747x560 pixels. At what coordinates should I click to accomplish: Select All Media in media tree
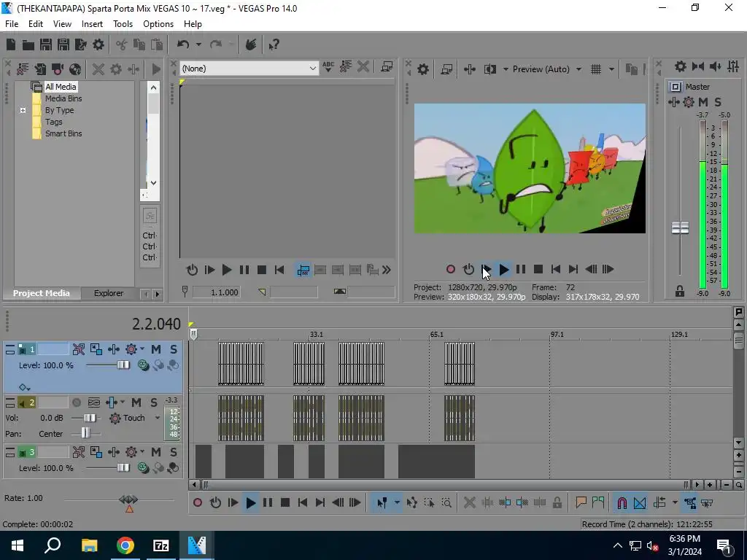(61, 87)
